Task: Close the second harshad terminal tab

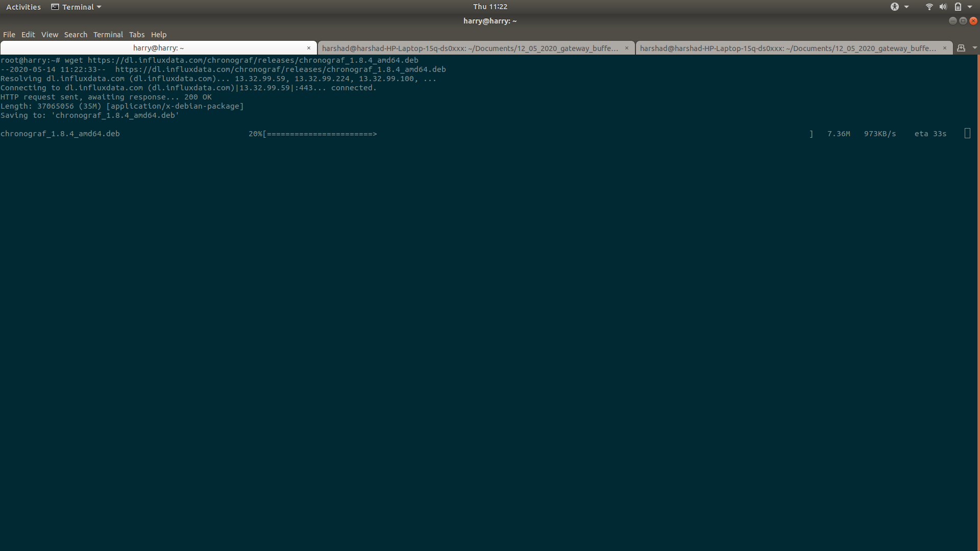Action: click(627, 48)
